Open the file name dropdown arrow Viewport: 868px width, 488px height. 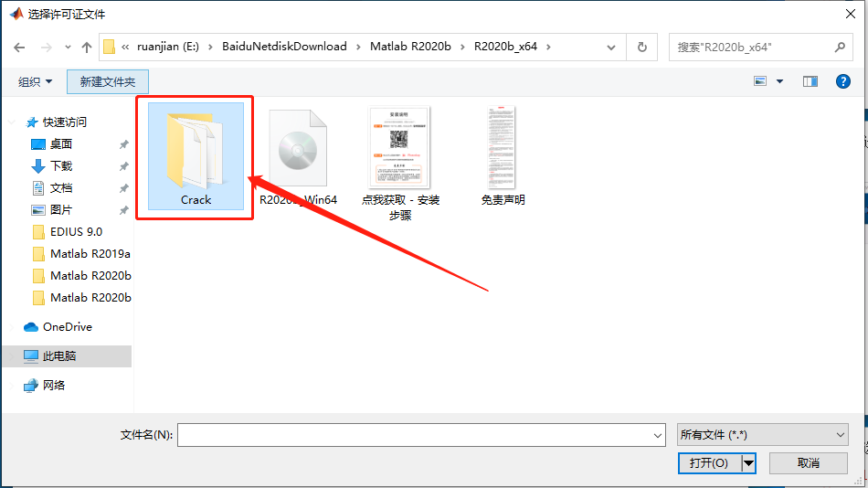click(658, 435)
